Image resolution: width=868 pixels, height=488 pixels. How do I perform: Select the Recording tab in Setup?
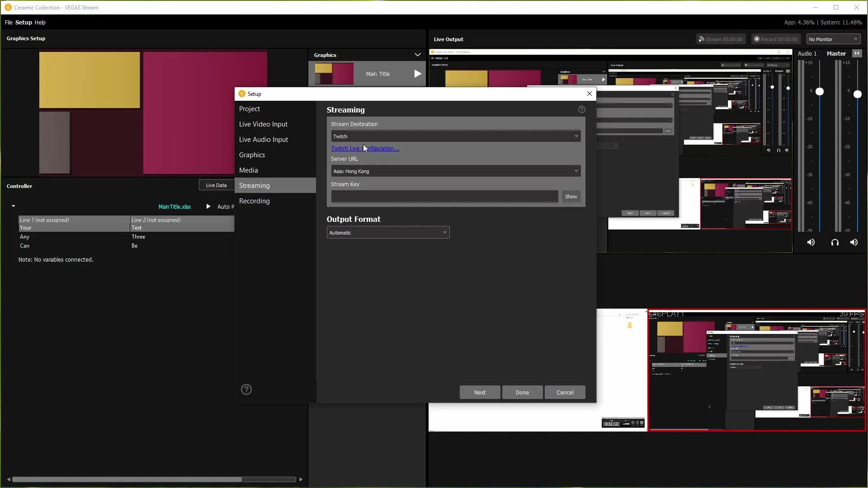click(254, 201)
